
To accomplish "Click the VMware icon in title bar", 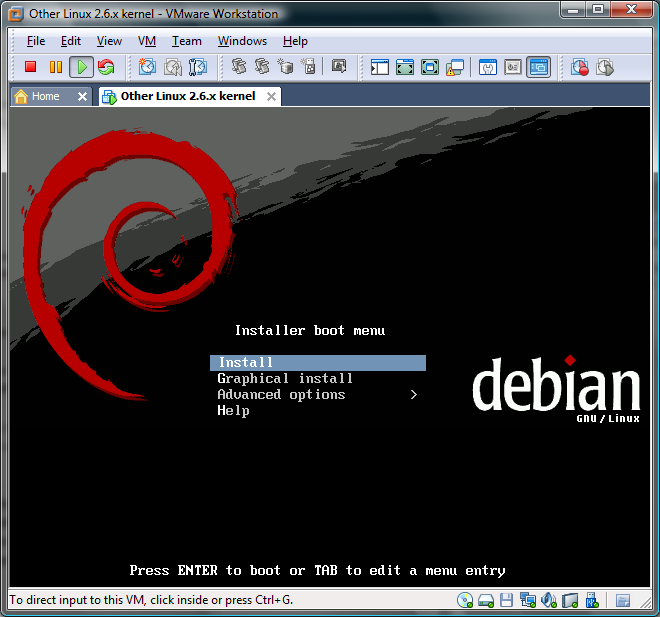I will point(16,14).
